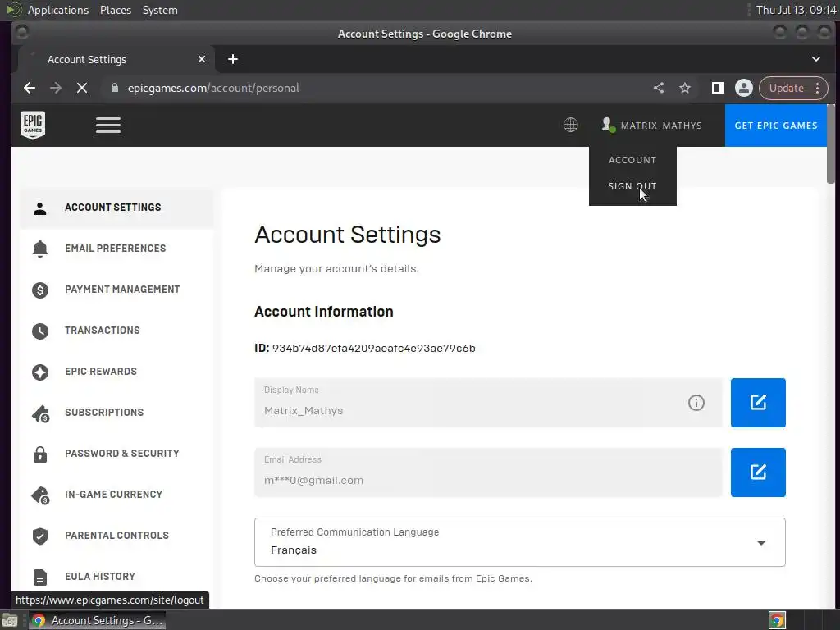Click the GET EPIC GAMES button
Image resolution: width=840 pixels, height=630 pixels.
coord(776,126)
